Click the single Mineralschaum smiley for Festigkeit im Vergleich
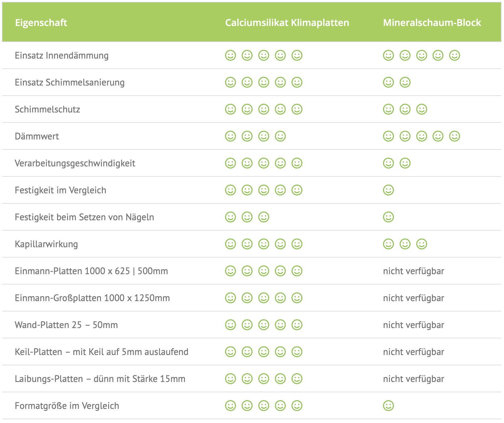 point(388,190)
